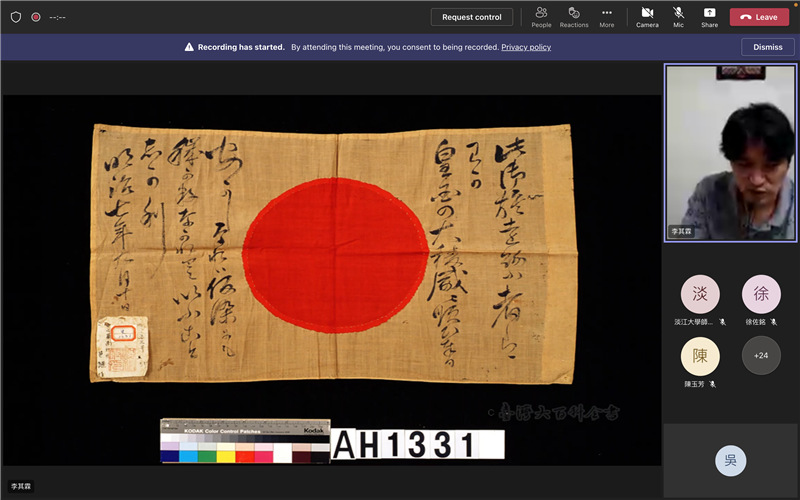This screenshot has height=500, width=800.
Task: Click the Request control button
Action: (472, 17)
